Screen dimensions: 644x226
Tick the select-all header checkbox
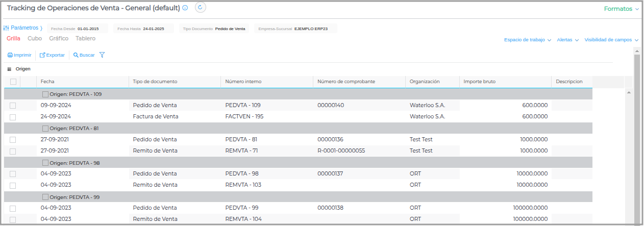(13, 82)
